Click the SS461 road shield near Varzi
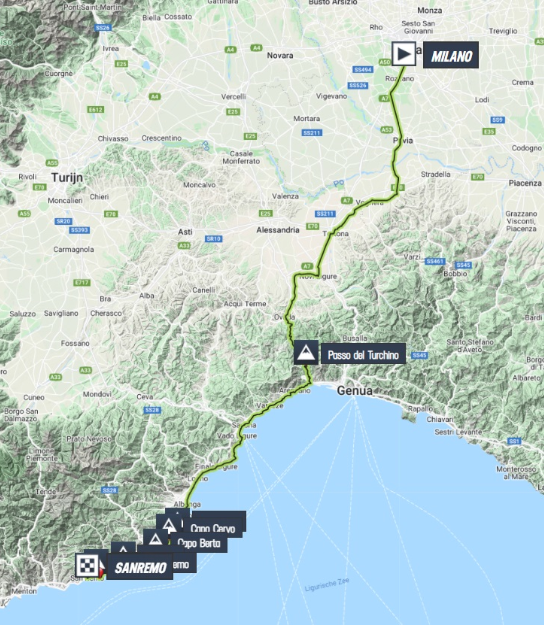This screenshot has width=544, height=625. (x=434, y=261)
